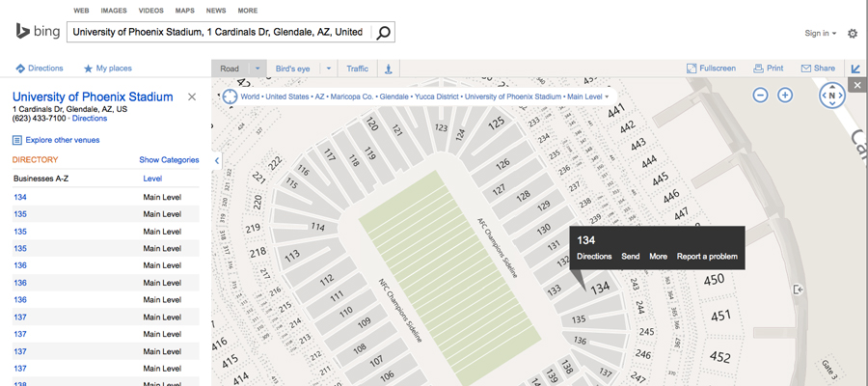
Task: Click the Bing logo
Action: [37, 32]
